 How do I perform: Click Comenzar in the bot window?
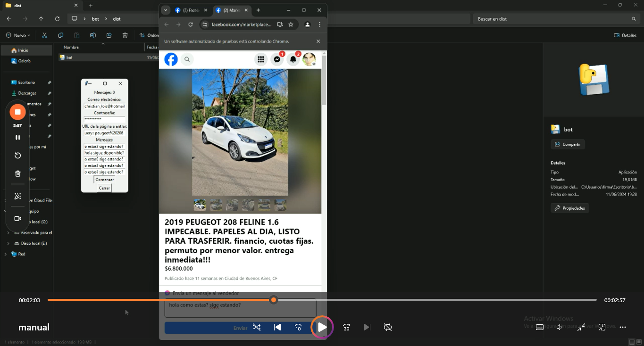[x=105, y=180]
